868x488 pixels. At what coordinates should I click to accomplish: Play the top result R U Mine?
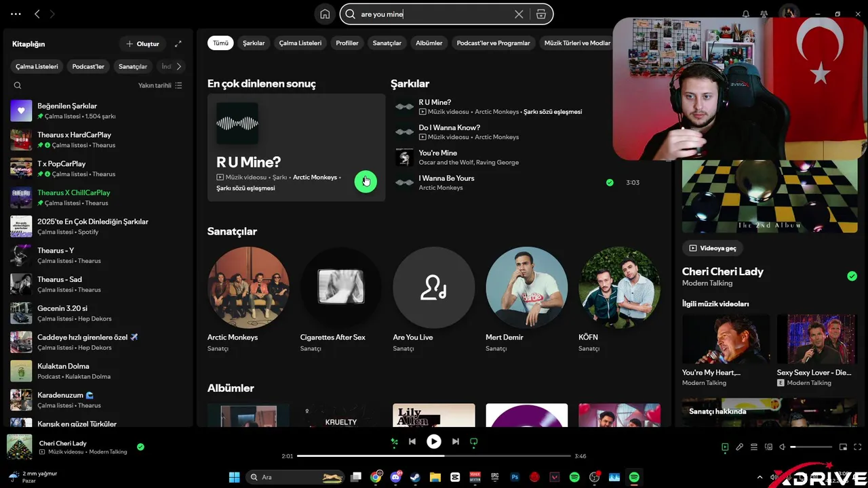(366, 182)
